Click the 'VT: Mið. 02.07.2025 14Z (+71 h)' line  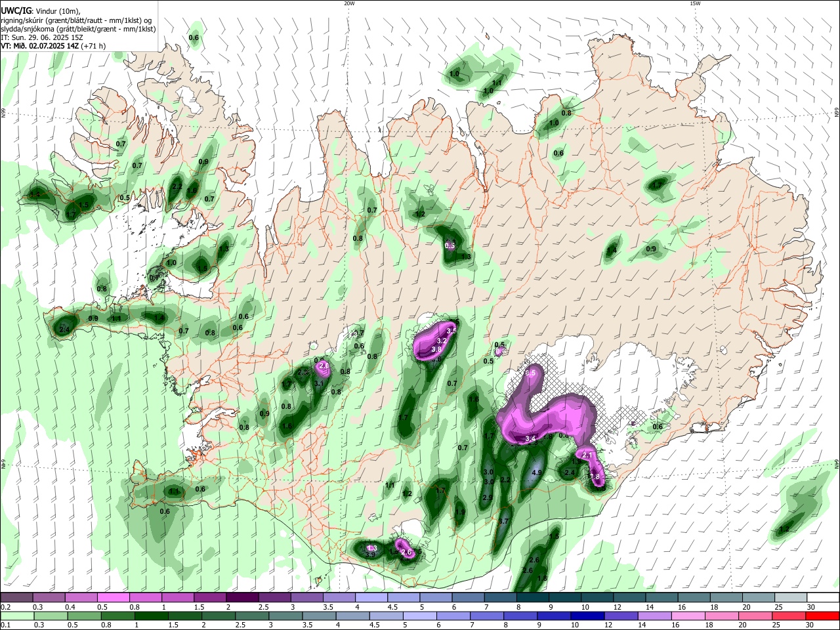tap(53, 46)
